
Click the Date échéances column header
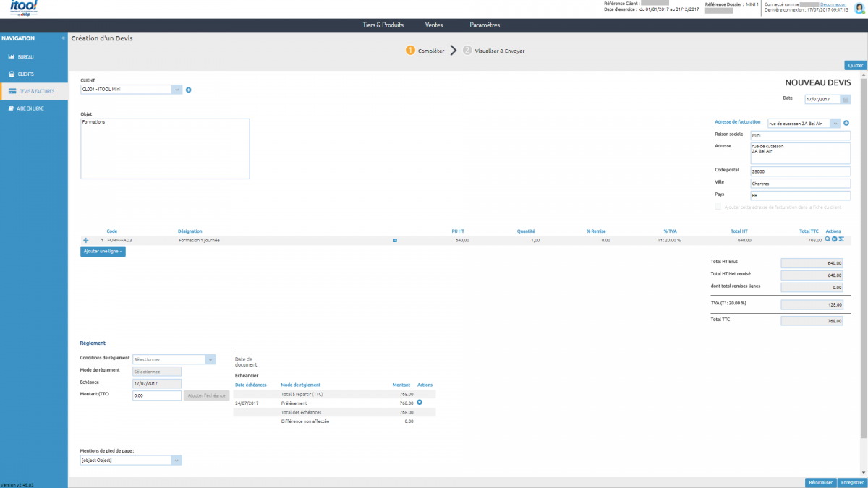coord(251,385)
